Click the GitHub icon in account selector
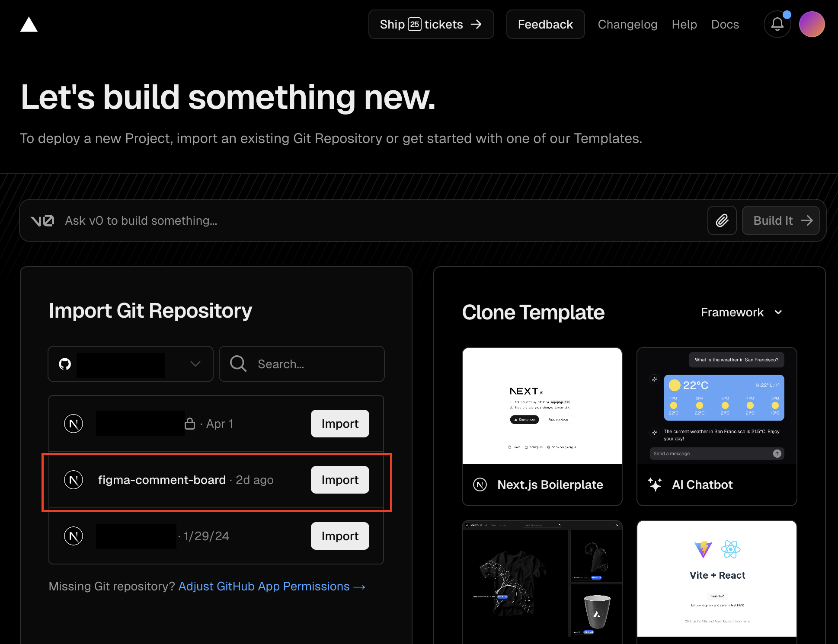This screenshot has width=838, height=644. [65, 364]
